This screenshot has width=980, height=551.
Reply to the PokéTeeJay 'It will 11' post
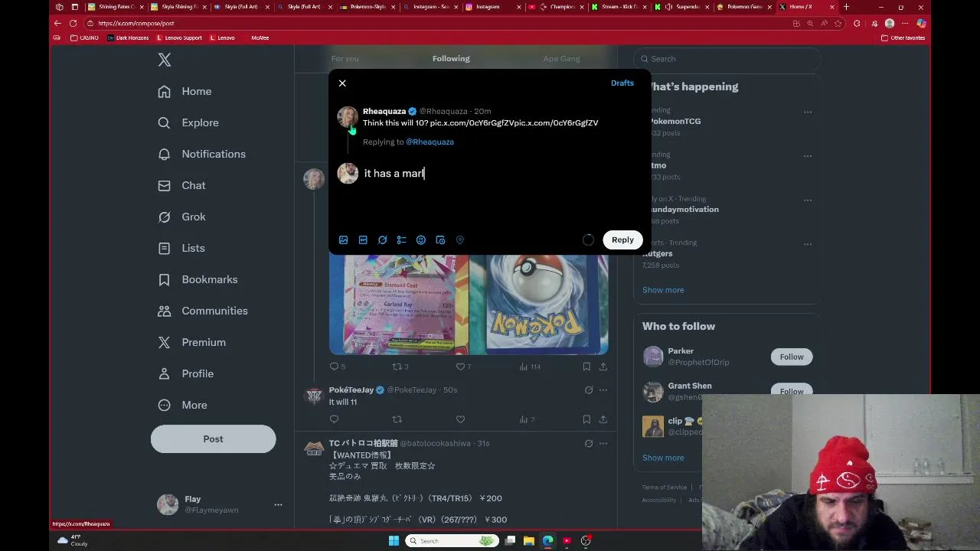(334, 419)
